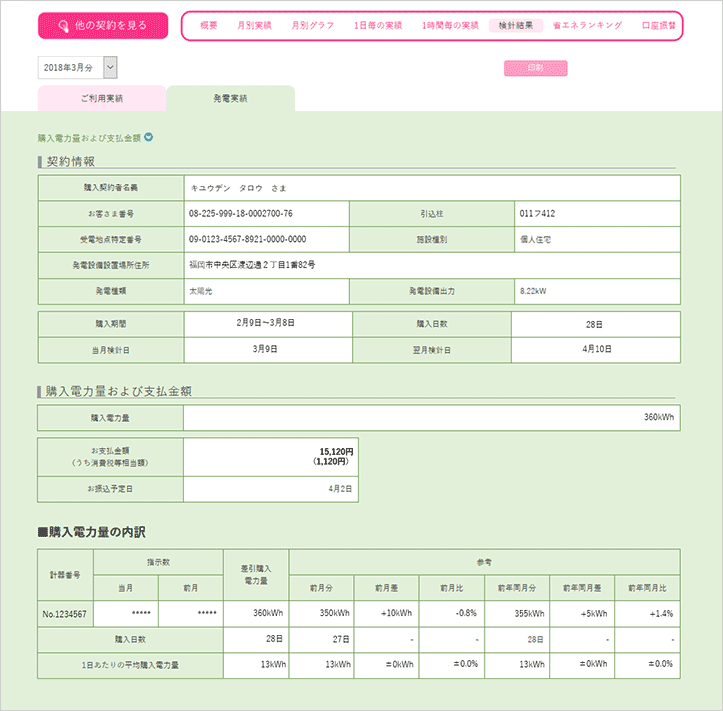The image size is (723, 711).
Task: Open the 概要 menu item
Action: 208,26
